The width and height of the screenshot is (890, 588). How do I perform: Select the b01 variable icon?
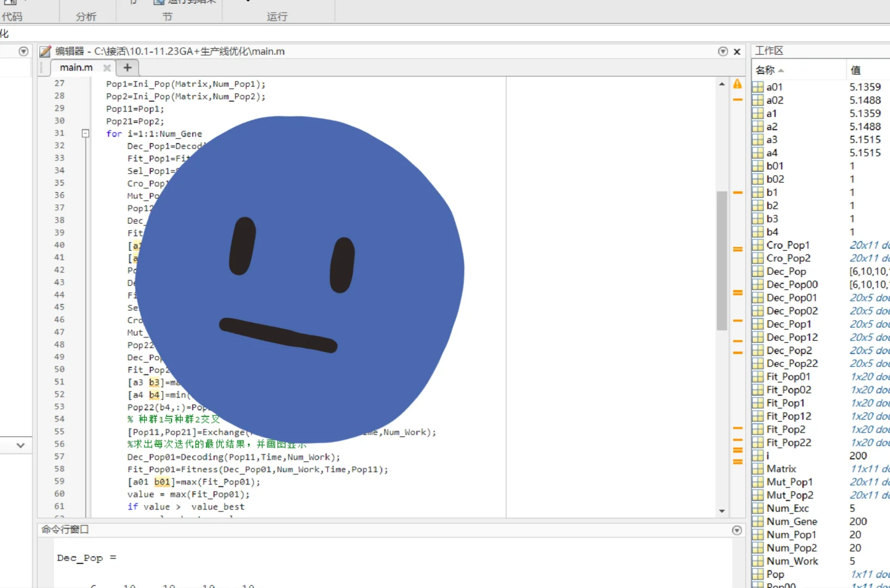(758, 166)
